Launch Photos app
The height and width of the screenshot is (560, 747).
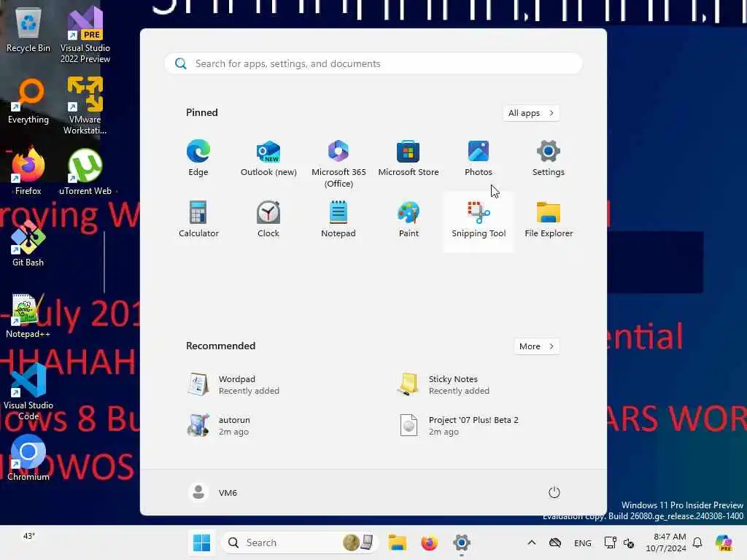coord(479,158)
